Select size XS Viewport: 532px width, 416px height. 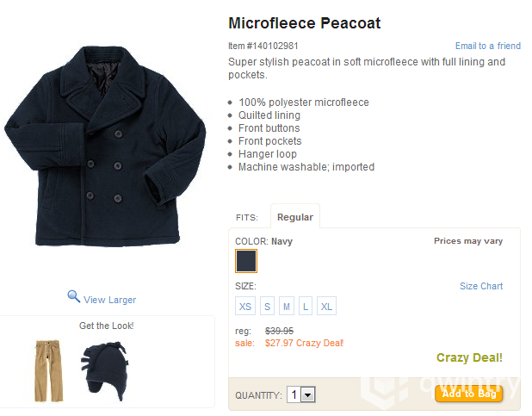click(245, 307)
